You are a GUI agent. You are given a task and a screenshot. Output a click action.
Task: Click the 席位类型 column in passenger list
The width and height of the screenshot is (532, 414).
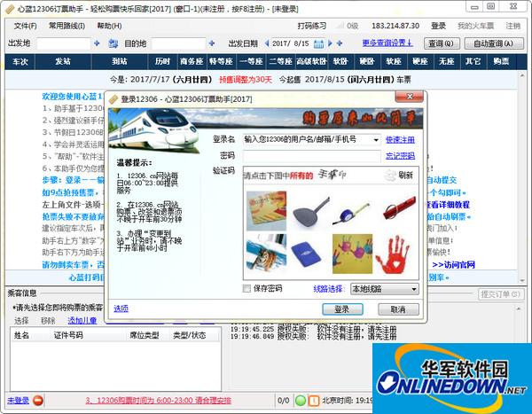pyautogui.click(x=145, y=335)
